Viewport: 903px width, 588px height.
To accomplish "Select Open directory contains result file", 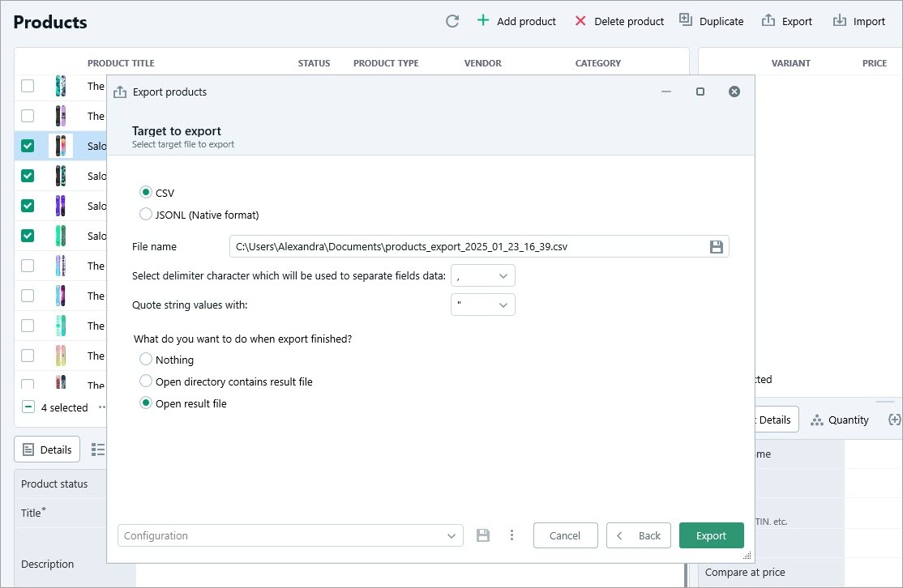I will tap(146, 381).
